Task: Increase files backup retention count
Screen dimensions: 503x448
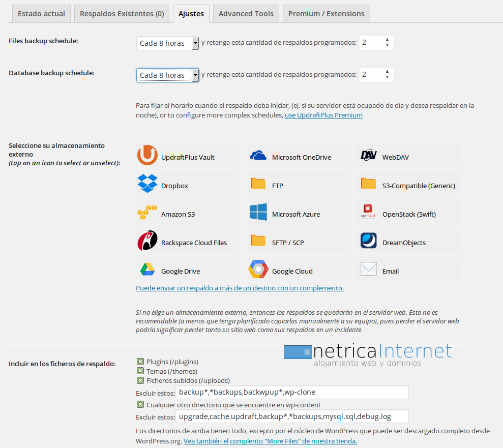Action: tap(387, 40)
